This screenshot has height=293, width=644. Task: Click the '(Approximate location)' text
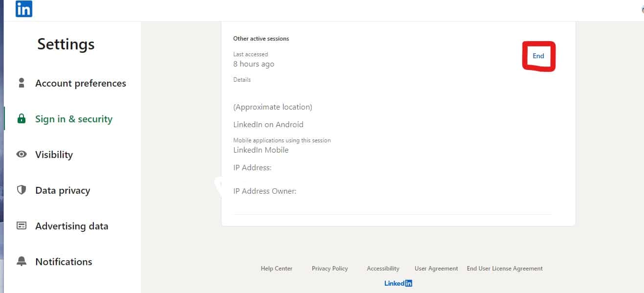pos(273,107)
